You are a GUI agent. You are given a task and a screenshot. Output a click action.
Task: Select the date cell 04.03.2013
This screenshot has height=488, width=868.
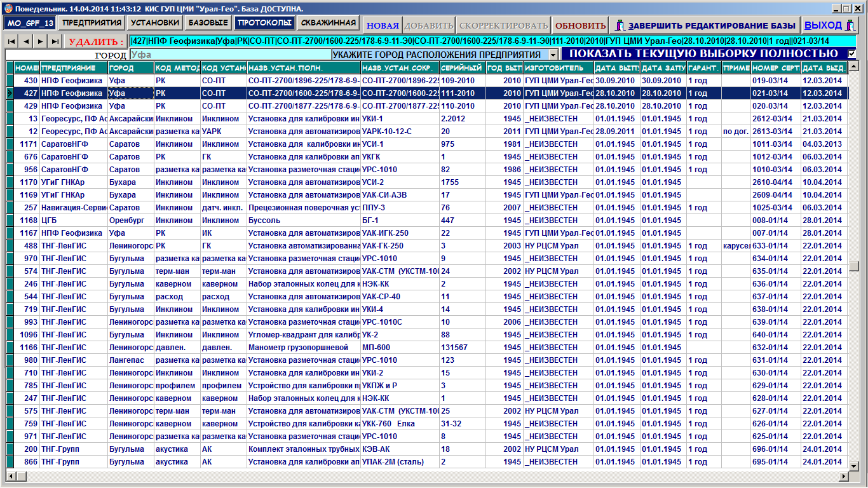pos(824,144)
